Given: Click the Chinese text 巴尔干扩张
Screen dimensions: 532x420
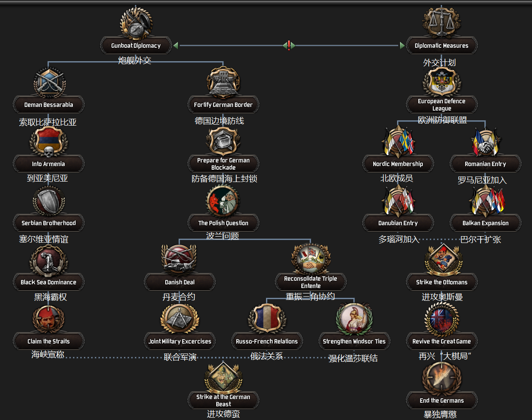Looking at the screenshot, I should coord(481,239).
